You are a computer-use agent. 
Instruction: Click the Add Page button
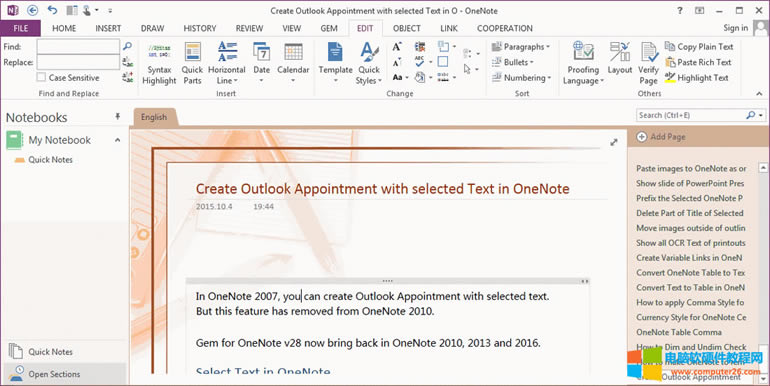point(661,137)
